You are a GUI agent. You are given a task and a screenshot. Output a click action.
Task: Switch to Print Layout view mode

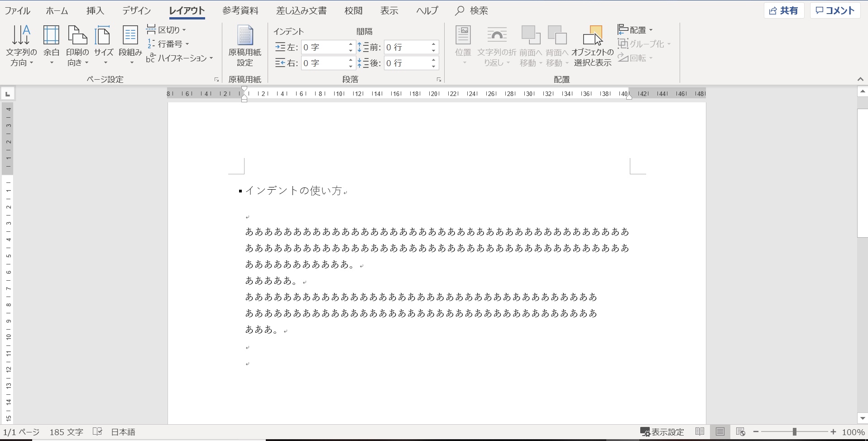point(720,432)
